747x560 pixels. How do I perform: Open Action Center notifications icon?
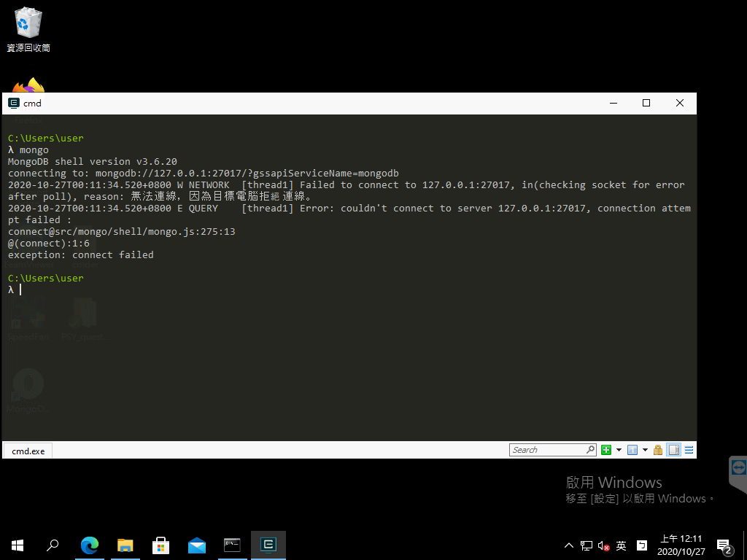coord(724,545)
